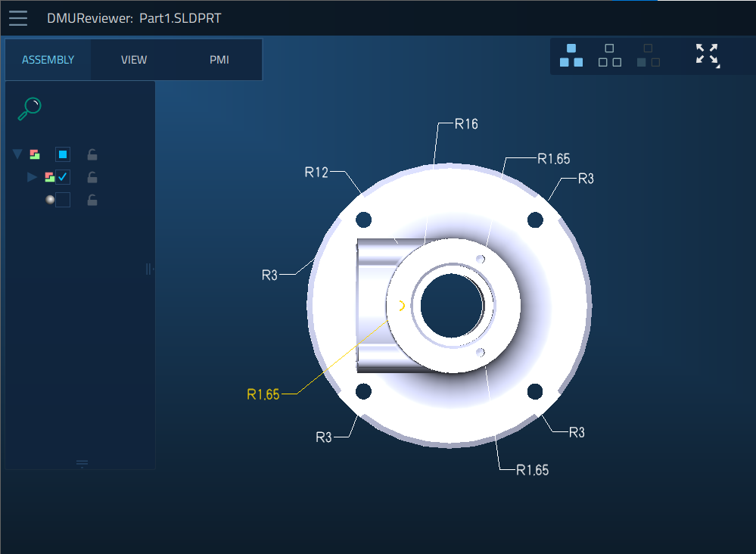Select the ASSEMBLY tab
This screenshot has height=554, width=756.
[x=48, y=60]
